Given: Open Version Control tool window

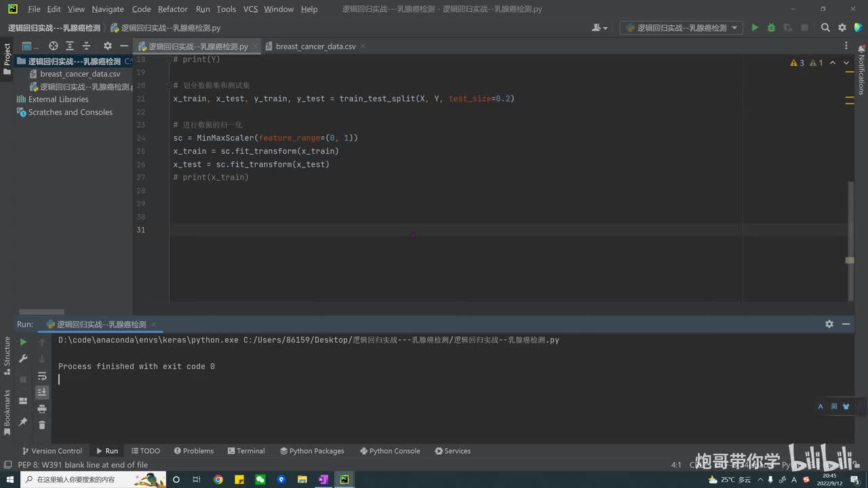Looking at the screenshot, I should click(x=52, y=451).
